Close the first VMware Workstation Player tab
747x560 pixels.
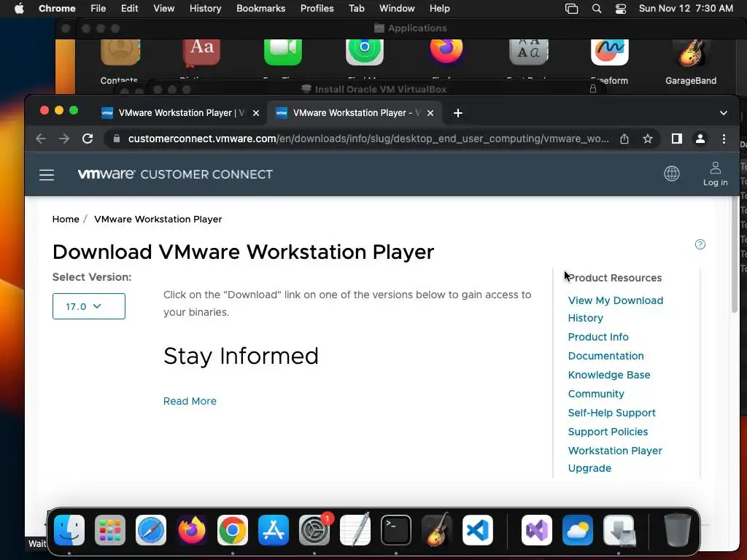(x=256, y=113)
